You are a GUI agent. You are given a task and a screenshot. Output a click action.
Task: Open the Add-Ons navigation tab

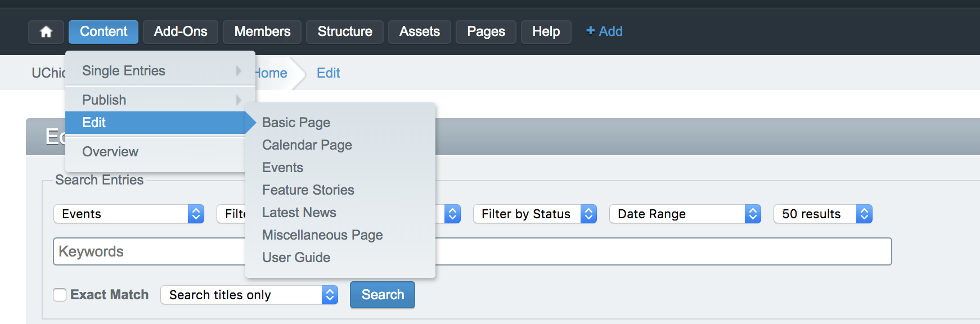coord(181,32)
